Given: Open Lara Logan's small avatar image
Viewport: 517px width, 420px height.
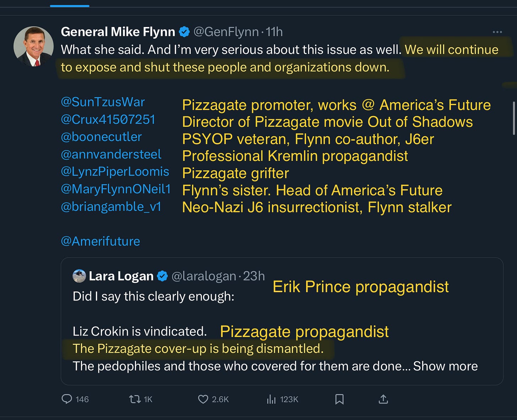Looking at the screenshot, I should (79, 276).
